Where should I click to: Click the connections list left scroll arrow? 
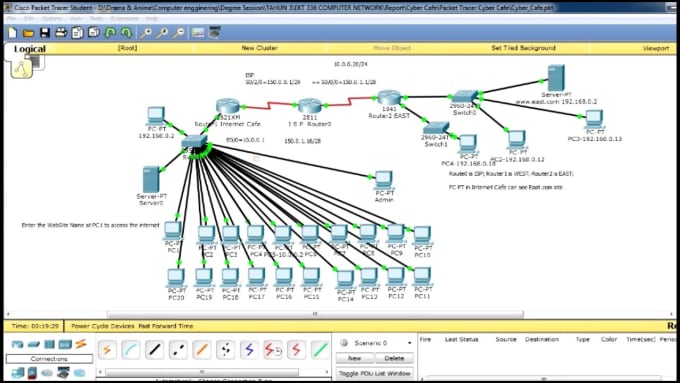(x=100, y=372)
